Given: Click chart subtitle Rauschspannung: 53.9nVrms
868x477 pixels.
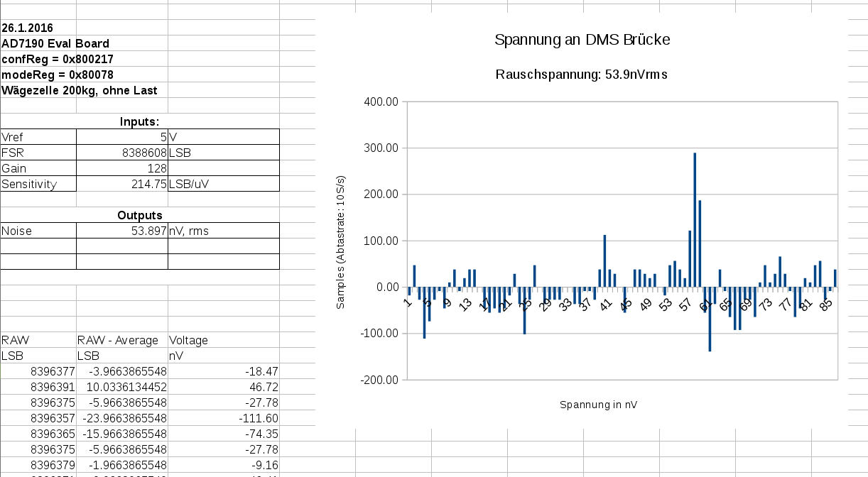Looking at the screenshot, I should click(x=582, y=75).
